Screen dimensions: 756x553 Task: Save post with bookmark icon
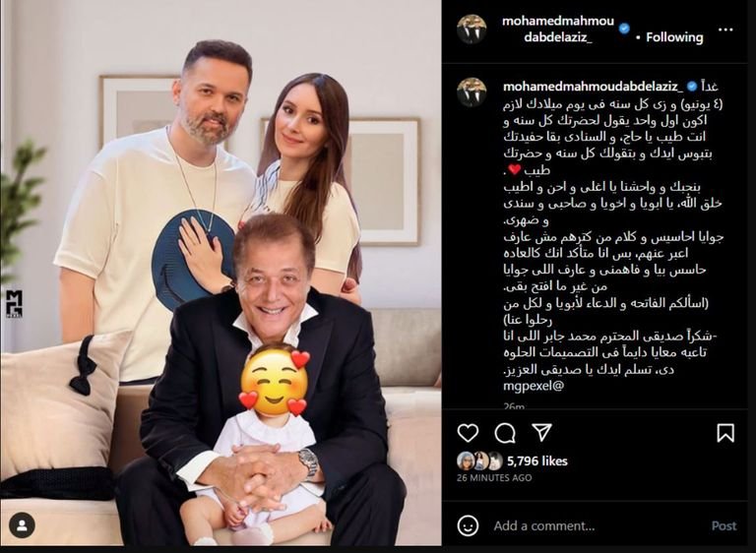pyautogui.click(x=725, y=433)
